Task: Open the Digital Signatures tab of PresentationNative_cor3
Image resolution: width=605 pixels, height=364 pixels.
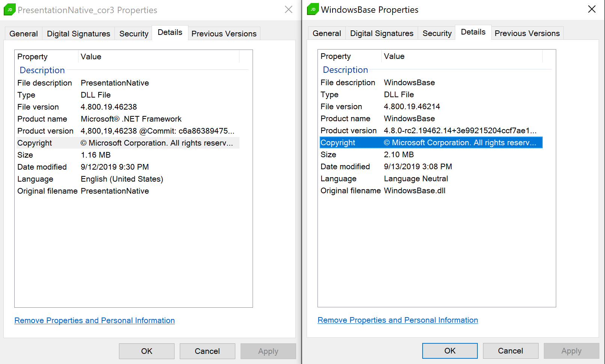Action: 78,33
